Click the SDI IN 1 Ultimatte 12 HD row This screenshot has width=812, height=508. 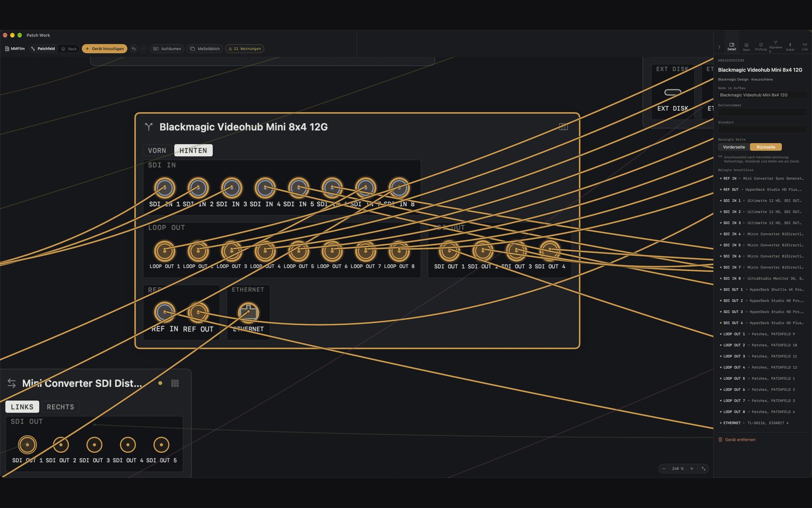tap(762, 201)
